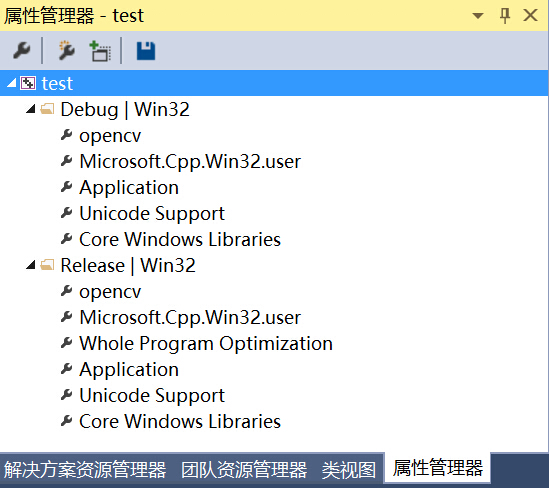Save property sheets with the floppy icon
Image resolution: width=549 pixels, height=488 pixels.
tap(146, 51)
